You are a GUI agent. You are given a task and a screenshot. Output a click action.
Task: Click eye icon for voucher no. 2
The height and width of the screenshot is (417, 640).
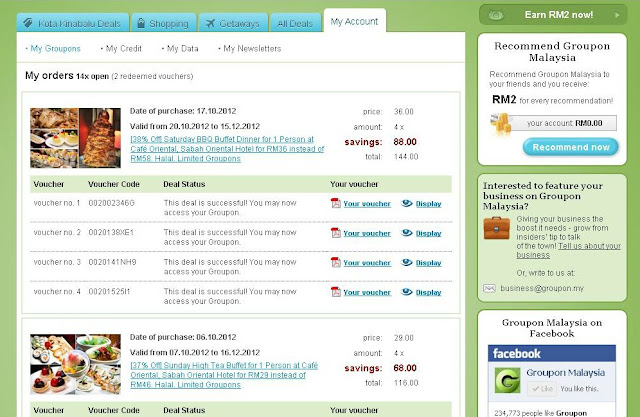point(407,233)
